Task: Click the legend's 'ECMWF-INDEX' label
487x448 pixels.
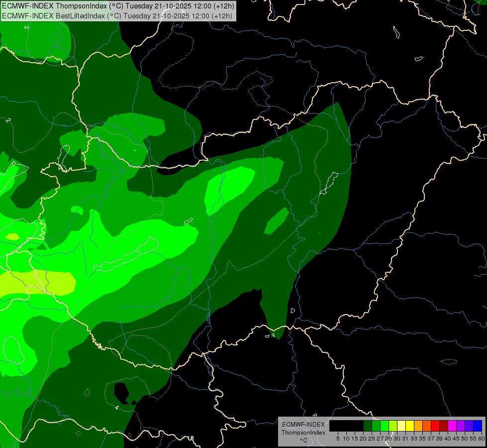Action: pyautogui.click(x=303, y=425)
